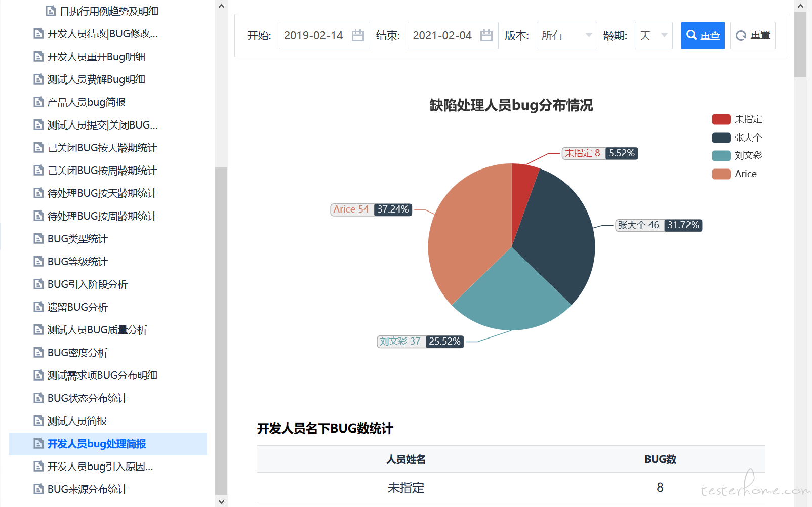The width and height of the screenshot is (812, 507).
Task: Open BUG来源分布统计 report
Action: click(x=88, y=489)
